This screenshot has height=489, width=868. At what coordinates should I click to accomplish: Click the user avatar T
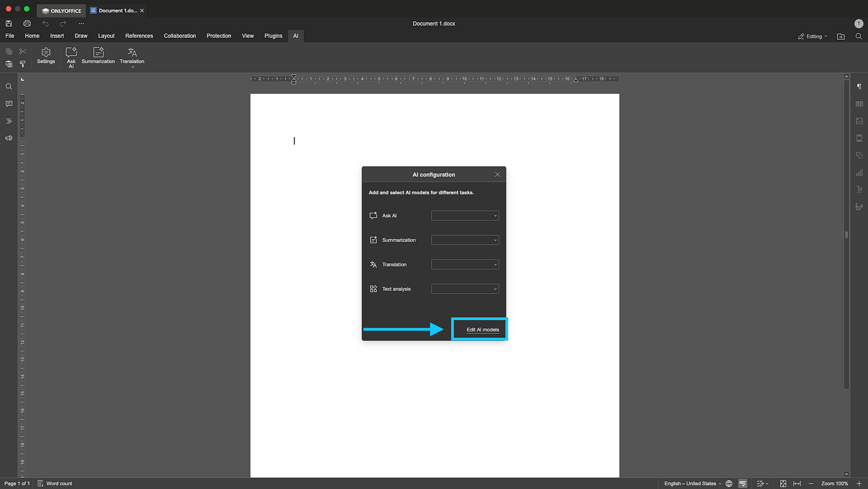859,23
